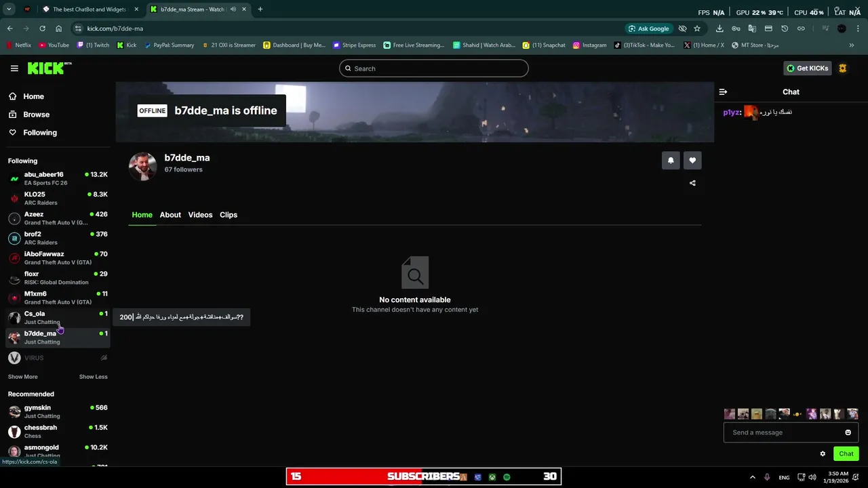Reload the page
The image size is (868, 488).
[x=42, y=28]
